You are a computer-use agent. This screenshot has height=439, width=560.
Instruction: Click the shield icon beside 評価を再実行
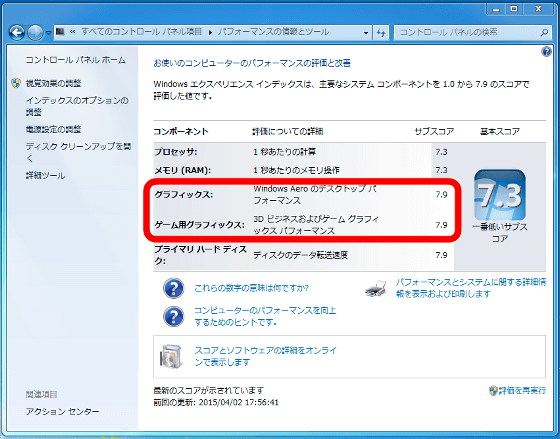[x=493, y=390]
